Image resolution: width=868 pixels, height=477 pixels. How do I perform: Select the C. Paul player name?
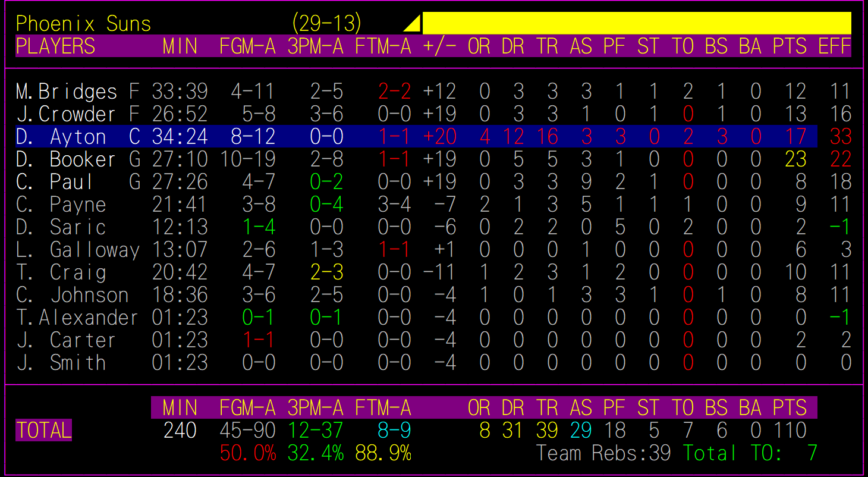pyautogui.click(x=55, y=182)
